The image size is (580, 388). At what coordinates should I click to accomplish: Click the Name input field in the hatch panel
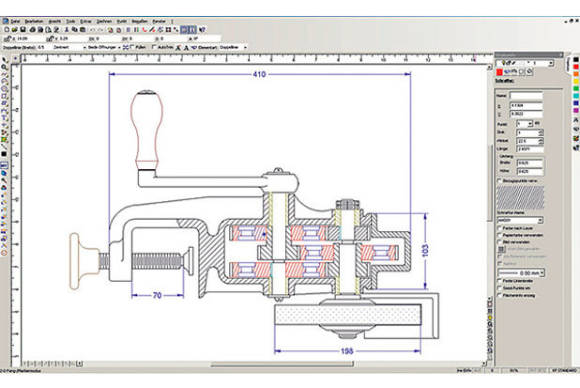526,96
